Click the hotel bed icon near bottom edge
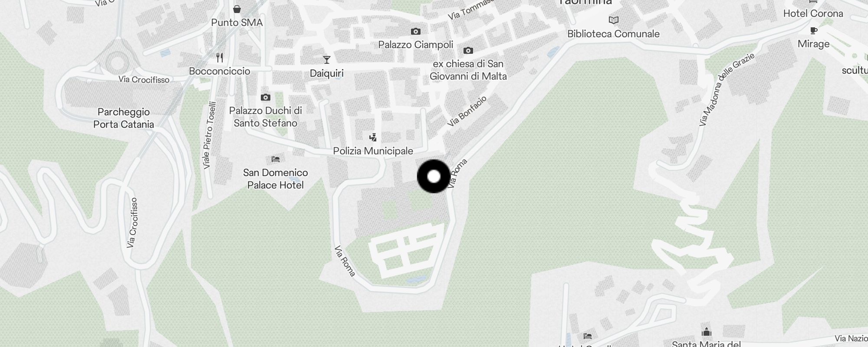The height and width of the screenshot is (347, 868). [x=588, y=336]
